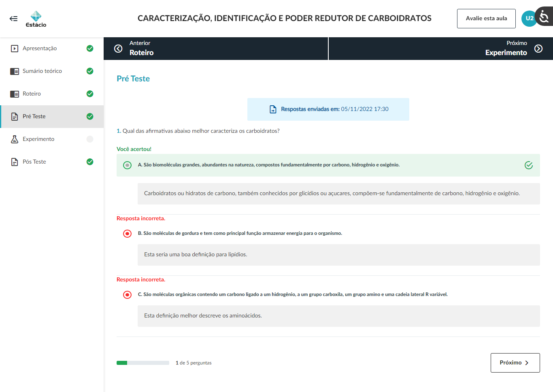Click the Sumário teórico book icon
This screenshot has width=553, height=392.
tap(15, 71)
